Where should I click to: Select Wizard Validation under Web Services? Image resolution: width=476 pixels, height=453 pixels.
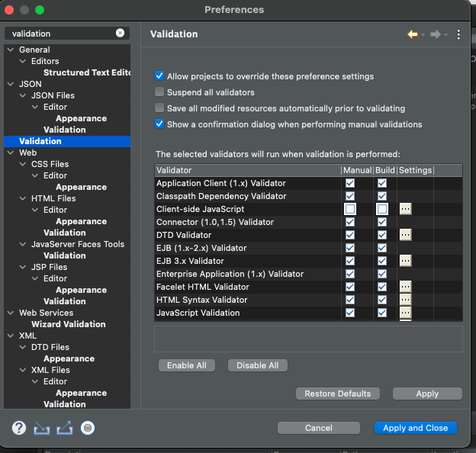tap(69, 324)
